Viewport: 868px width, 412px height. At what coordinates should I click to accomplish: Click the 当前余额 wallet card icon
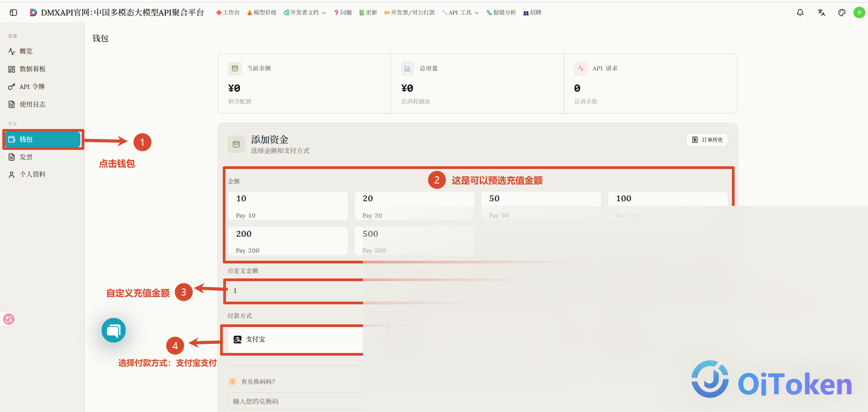point(235,69)
